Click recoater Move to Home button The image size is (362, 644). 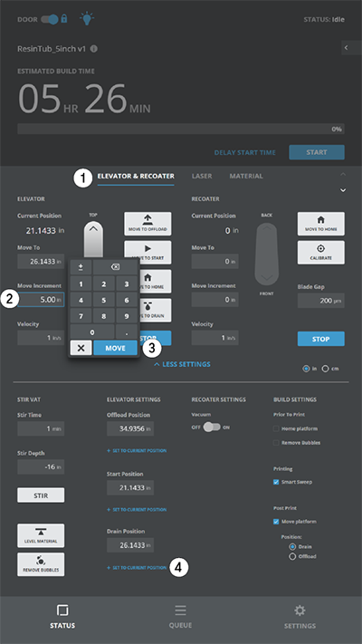[x=321, y=224]
